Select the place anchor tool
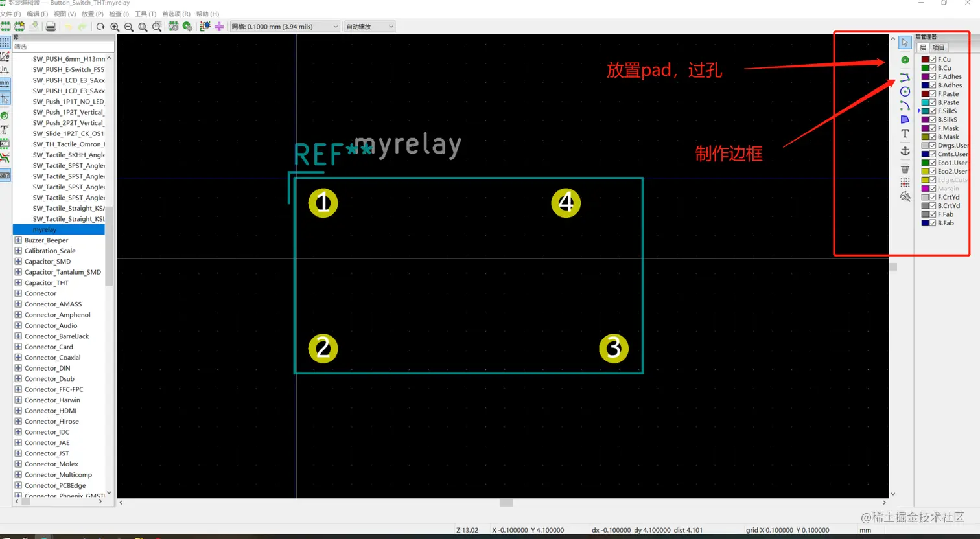The width and height of the screenshot is (980, 539). click(905, 151)
